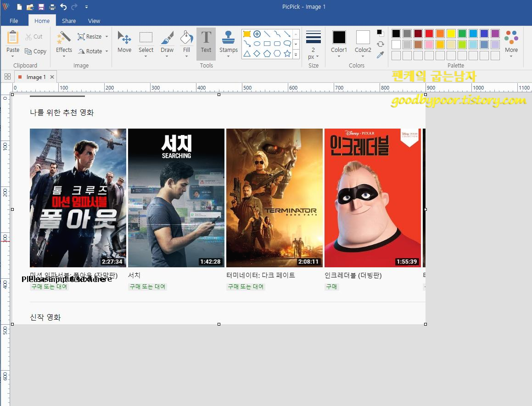Click the Undo arrow
The width and height of the screenshot is (532, 406).
pyautogui.click(x=63, y=7)
